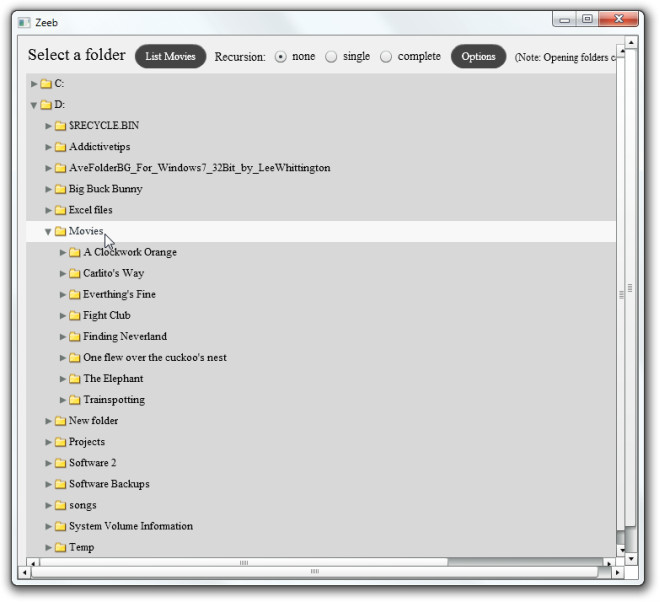Click the AveFolderBG folder icon
This screenshot has height=602, width=660.
(61, 168)
